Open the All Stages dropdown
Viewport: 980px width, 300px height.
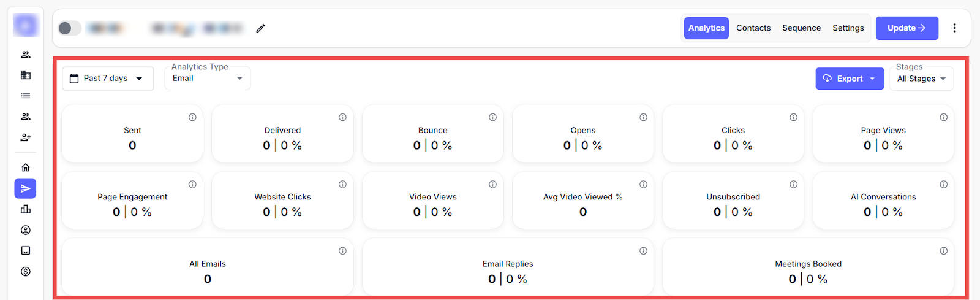(x=921, y=79)
